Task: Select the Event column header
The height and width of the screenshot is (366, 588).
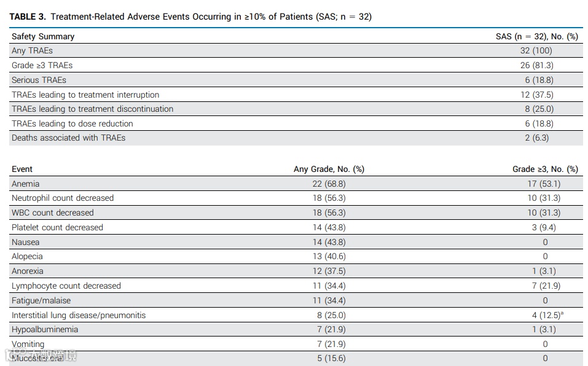Action: (22, 169)
